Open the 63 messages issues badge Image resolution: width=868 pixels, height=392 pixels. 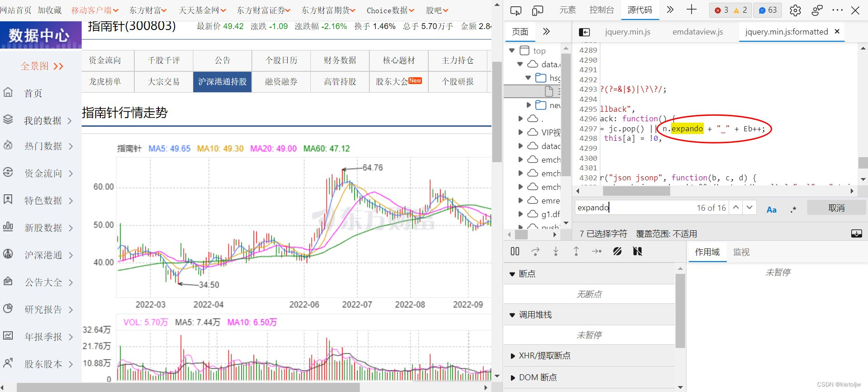(768, 10)
